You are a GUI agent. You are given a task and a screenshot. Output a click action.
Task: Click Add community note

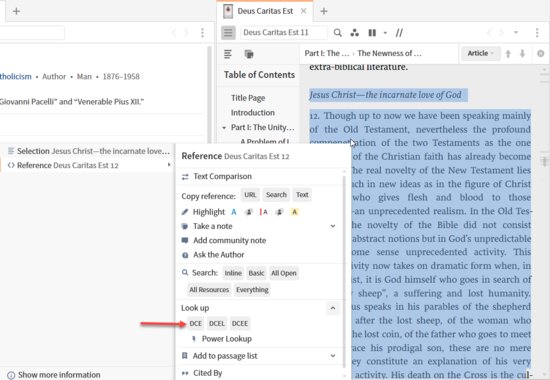(x=229, y=240)
